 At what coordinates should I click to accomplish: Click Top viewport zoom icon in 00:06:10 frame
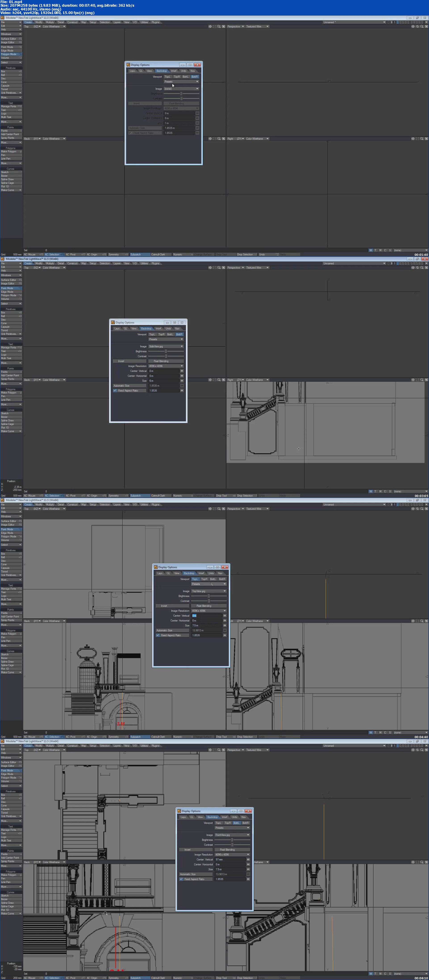[219, 750]
